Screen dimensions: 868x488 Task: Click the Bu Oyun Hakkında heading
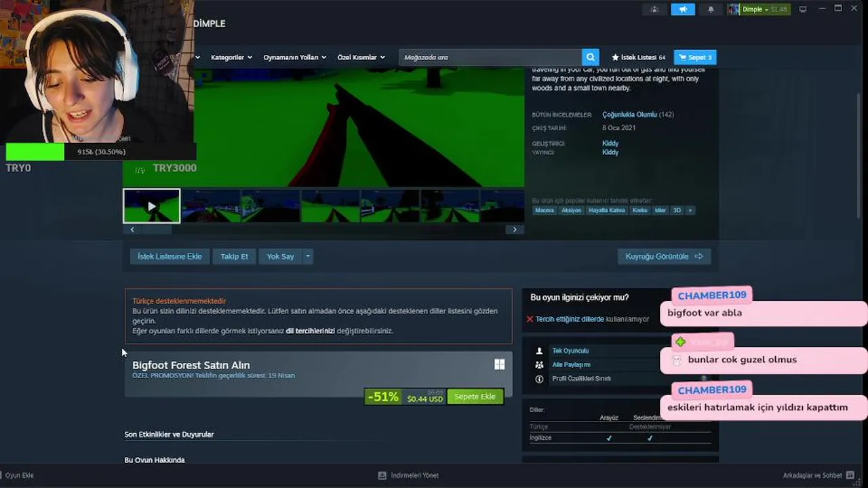tap(155, 460)
